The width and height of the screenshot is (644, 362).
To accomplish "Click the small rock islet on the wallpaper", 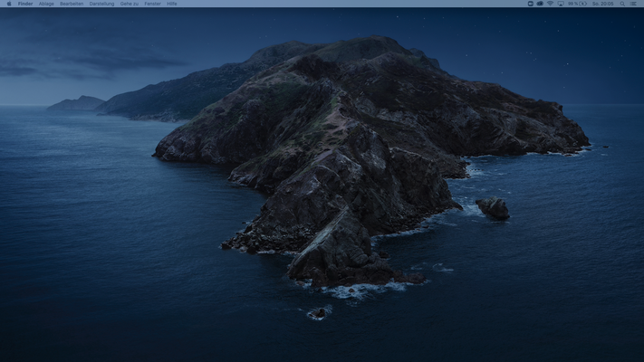I will 493,208.
